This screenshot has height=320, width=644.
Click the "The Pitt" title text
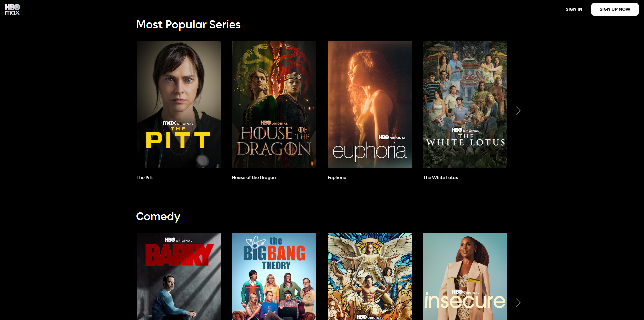coord(145,177)
